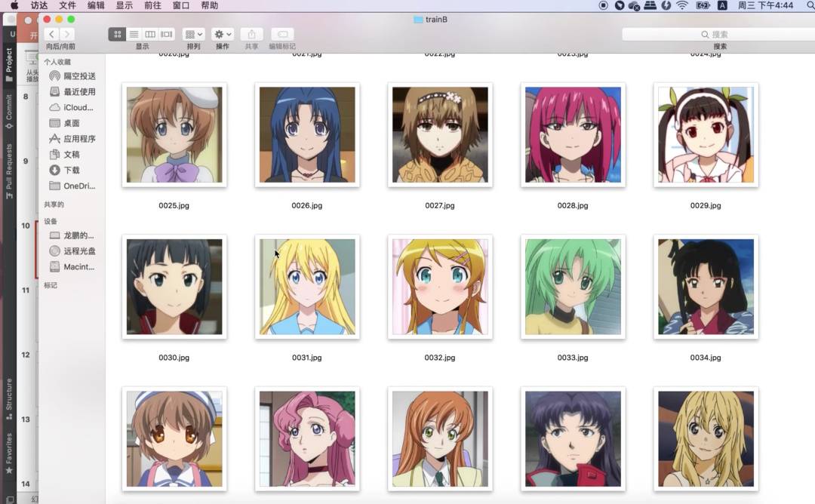Open Pull Requests tab in background IDE
815x504 pixels.
[9, 171]
